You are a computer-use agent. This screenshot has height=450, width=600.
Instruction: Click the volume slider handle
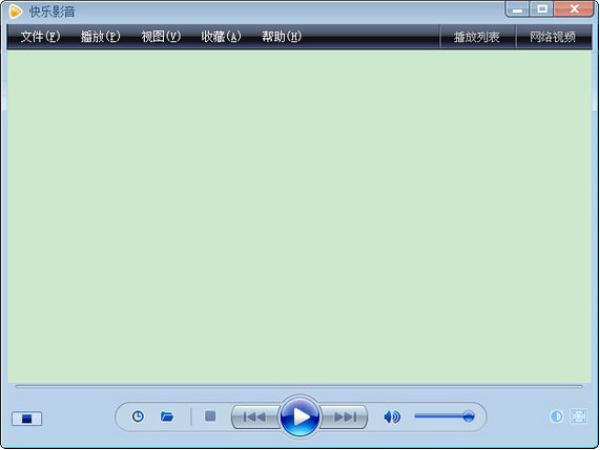[468, 416]
